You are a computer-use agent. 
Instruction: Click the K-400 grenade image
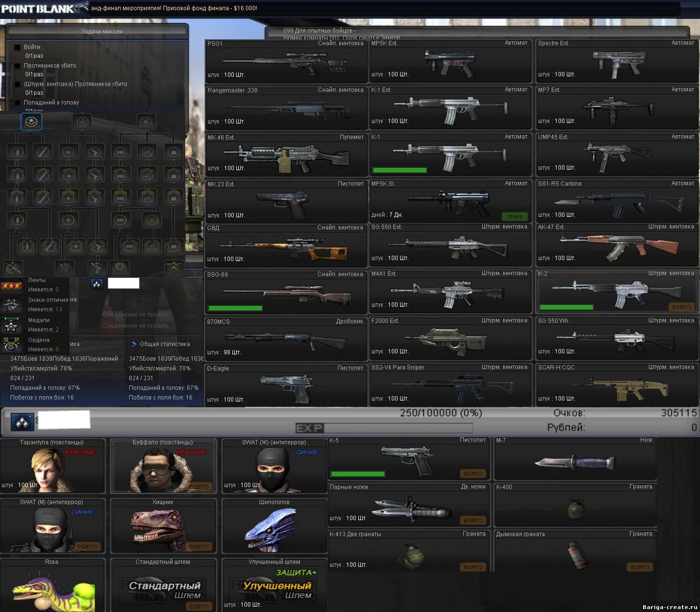pos(576,508)
